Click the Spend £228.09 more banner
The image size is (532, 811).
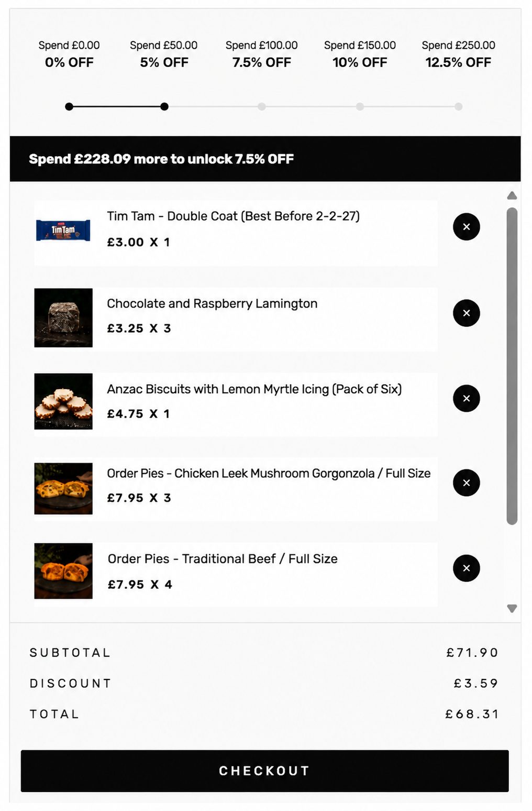(265, 159)
